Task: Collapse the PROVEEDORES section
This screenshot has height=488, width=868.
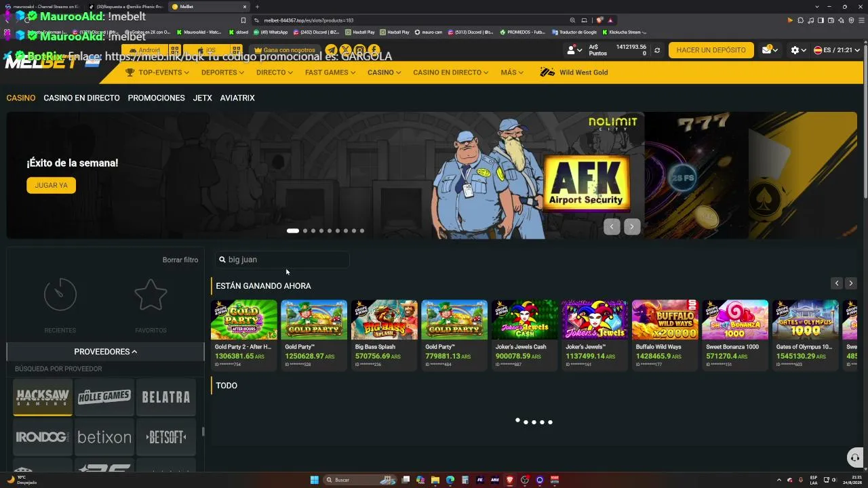Action: pyautogui.click(x=106, y=352)
